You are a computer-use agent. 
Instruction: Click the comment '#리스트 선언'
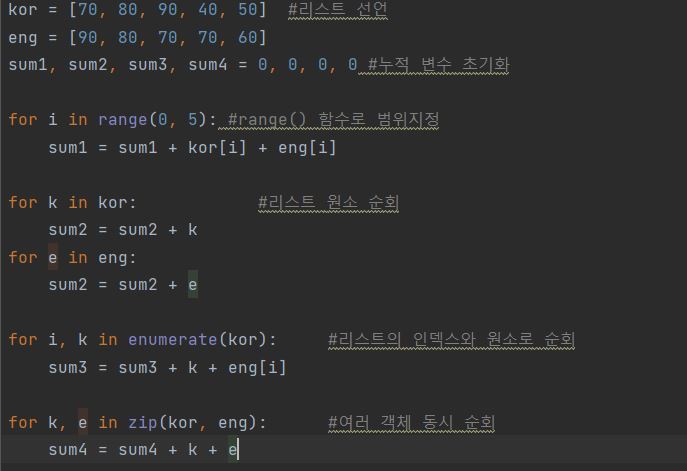tap(338, 9)
